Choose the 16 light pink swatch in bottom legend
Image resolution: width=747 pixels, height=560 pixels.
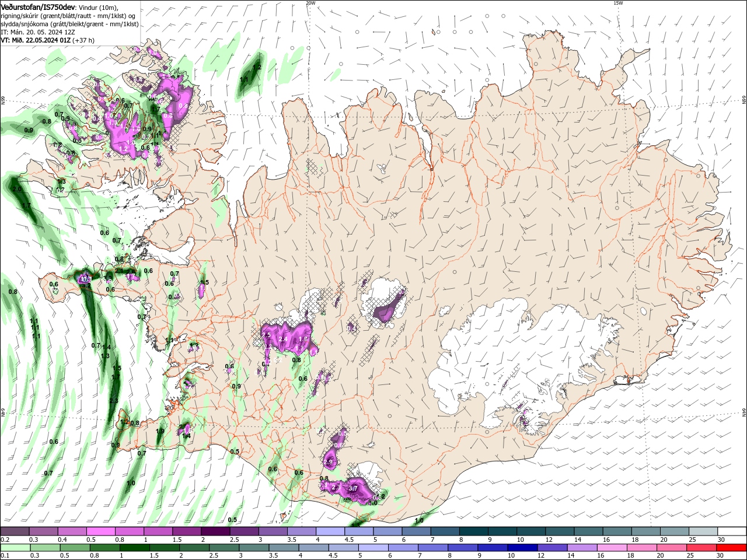coord(612,548)
